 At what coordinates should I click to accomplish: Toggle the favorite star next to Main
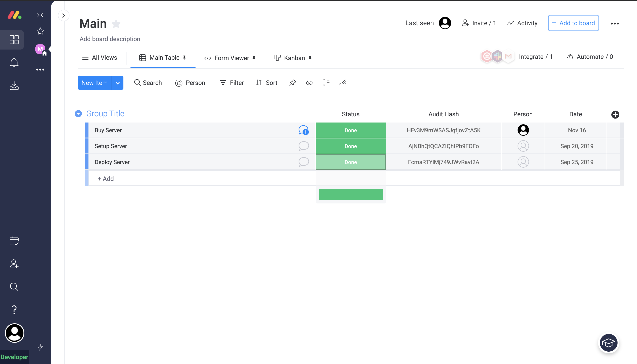click(116, 24)
